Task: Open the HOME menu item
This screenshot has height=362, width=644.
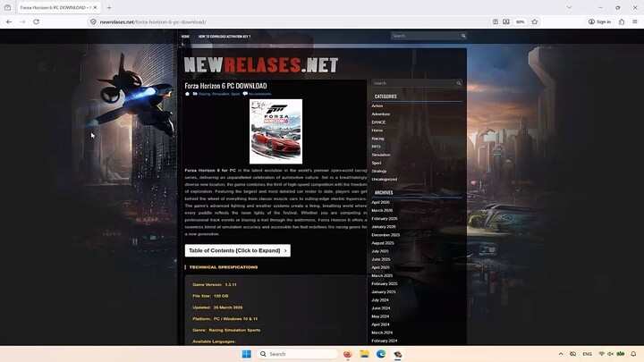Action: pos(186,37)
